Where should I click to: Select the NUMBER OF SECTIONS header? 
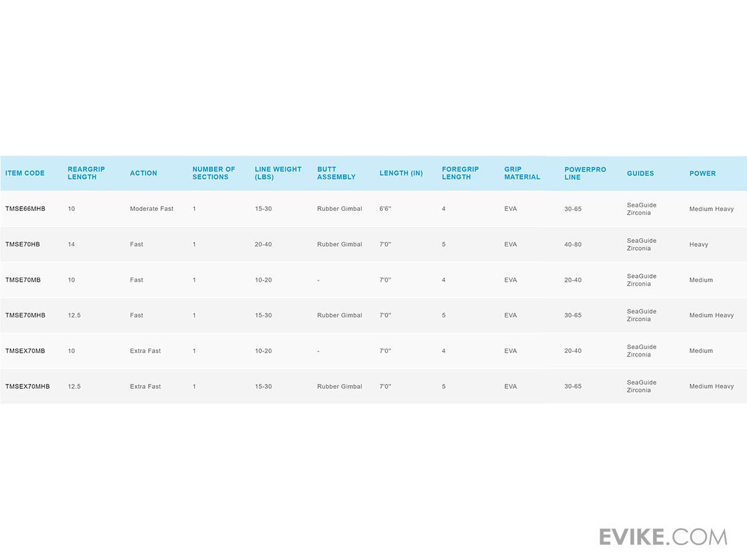point(214,173)
